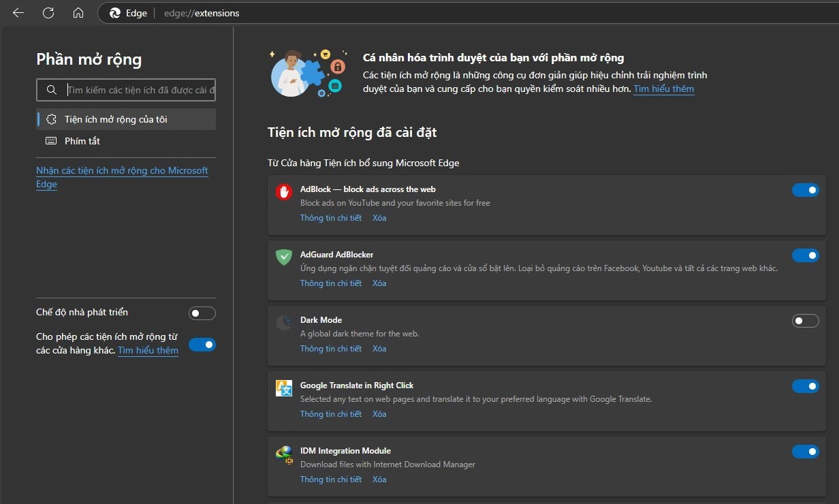Viewport: 839px width, 504px height.
Task: Open Google Translate Thông tin chi tiết
Action: point(331,414)
